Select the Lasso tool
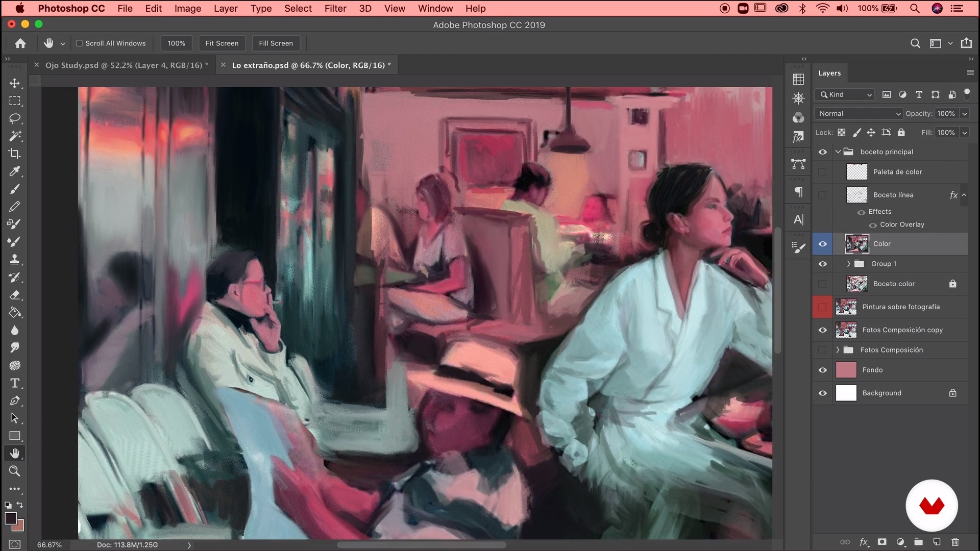 point(15,118)
